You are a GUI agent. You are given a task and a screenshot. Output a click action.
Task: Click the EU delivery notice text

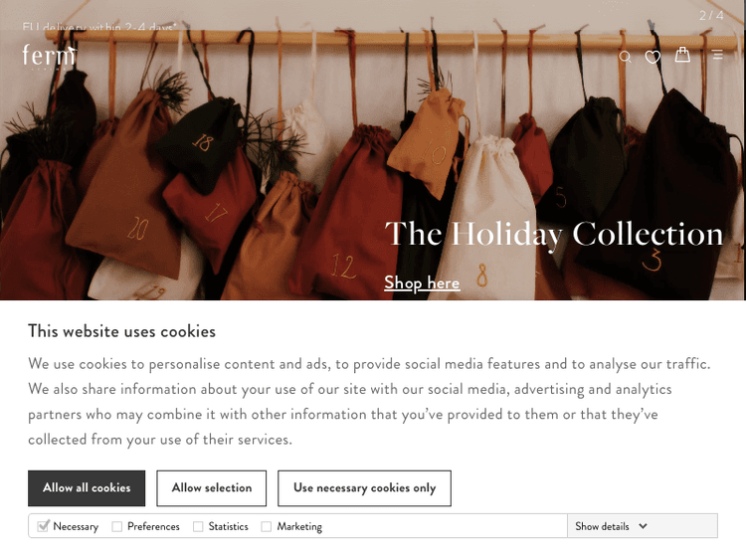[99, 27]
